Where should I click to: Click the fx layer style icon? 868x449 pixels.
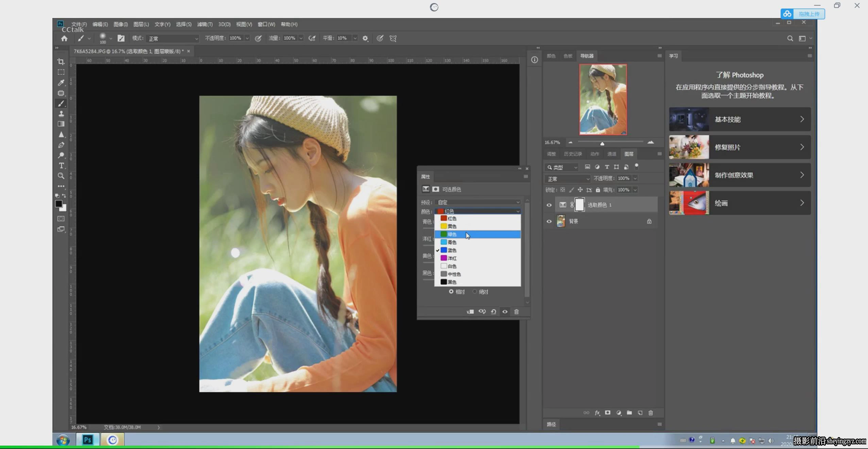[597, 413]
